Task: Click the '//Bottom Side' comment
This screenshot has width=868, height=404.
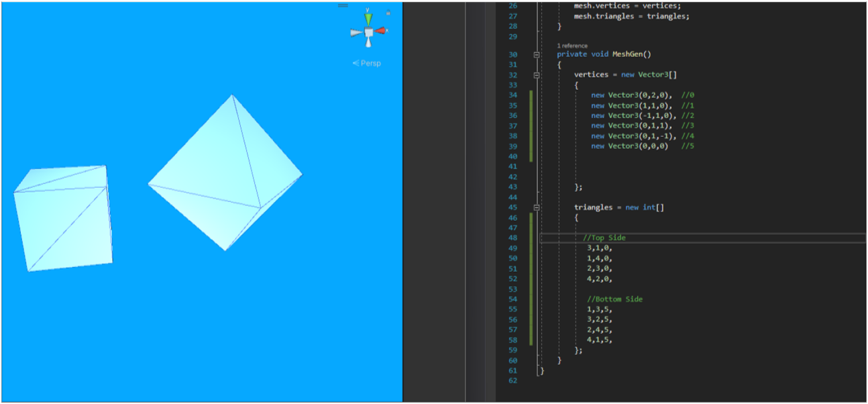Action: pos(614,299)
